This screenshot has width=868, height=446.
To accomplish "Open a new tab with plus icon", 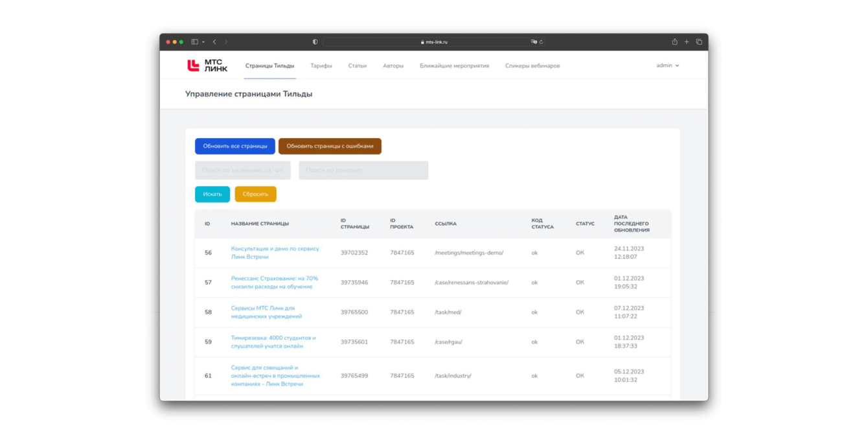I will coord(687,42).
